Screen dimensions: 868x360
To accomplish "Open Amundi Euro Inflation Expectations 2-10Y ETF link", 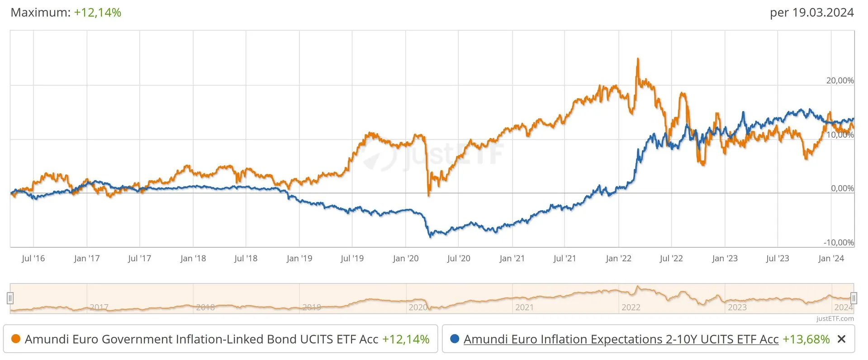I will tap(621, 339).
